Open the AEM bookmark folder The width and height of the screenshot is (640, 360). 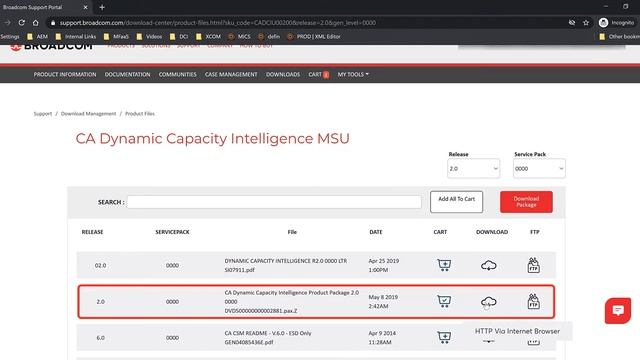coord(37,36)
